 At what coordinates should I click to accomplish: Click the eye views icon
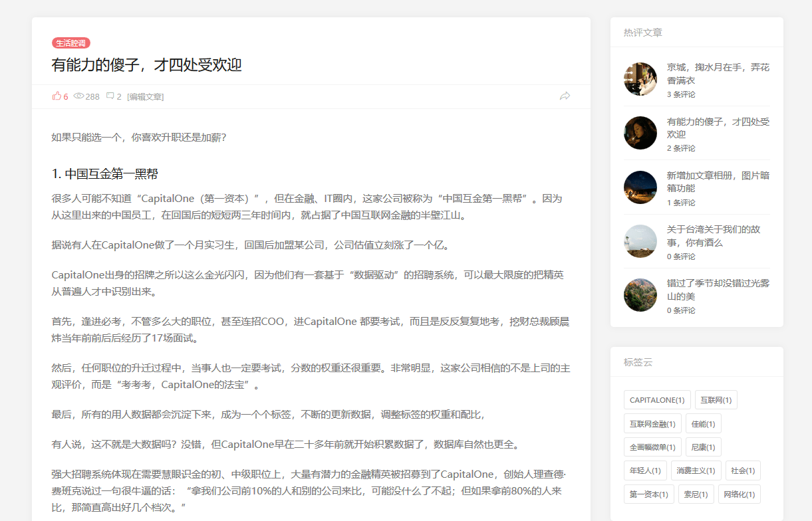tap(78, 96)
